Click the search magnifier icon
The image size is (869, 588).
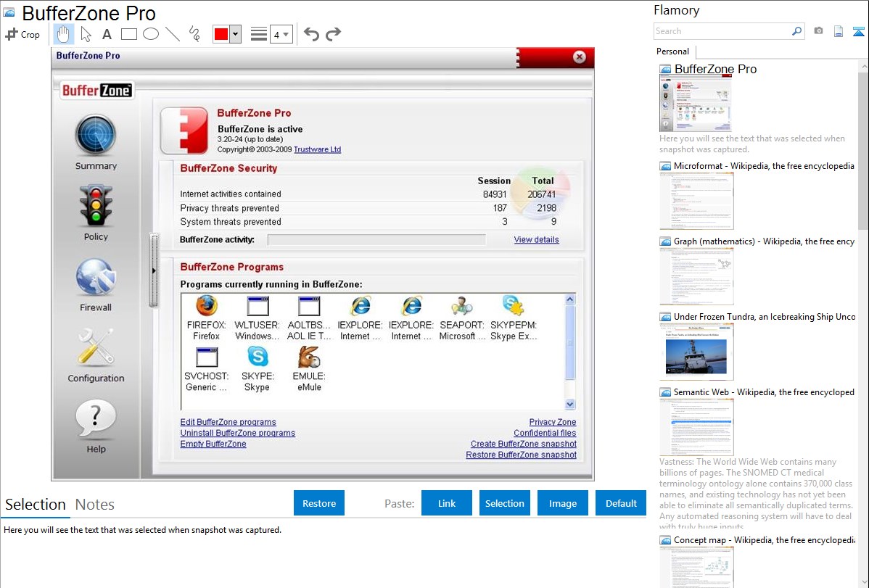click(796, 31)
